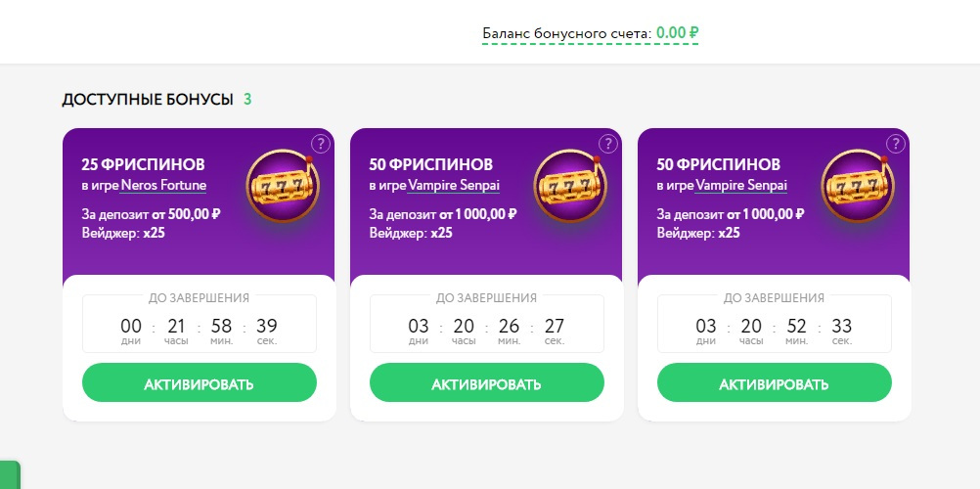Image resolution: width=980 pixels, height=489 pixels.
Task: Click question mark on card with 52-minute timer
Action: pos(895,144)
